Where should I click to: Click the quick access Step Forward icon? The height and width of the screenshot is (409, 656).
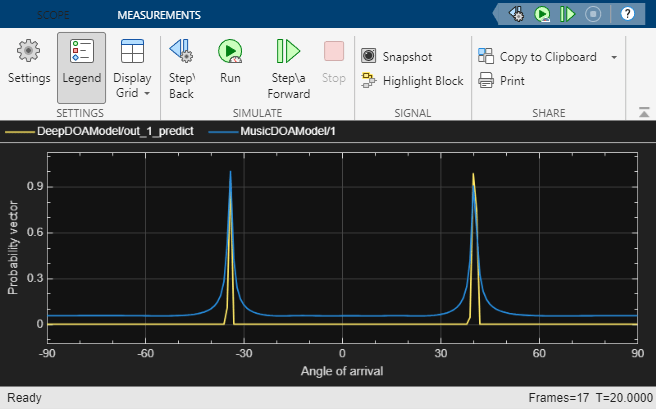click(567, 14)
